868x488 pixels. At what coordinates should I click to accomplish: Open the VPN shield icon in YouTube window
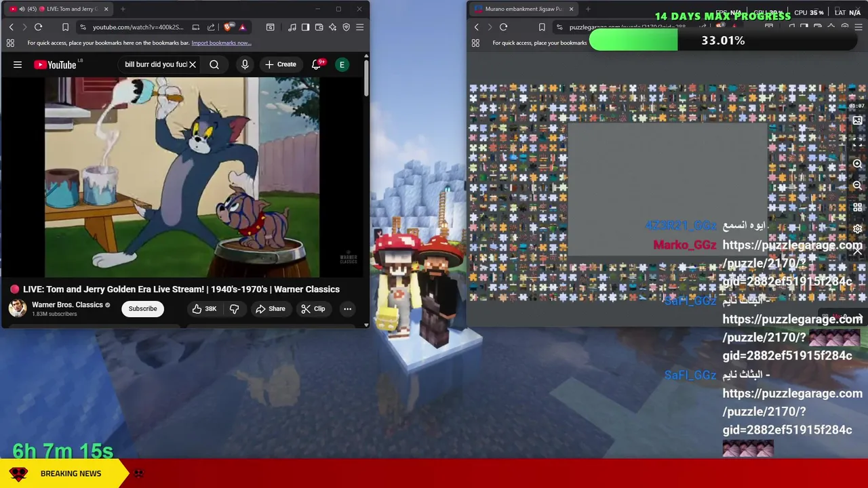coord(346,27)
